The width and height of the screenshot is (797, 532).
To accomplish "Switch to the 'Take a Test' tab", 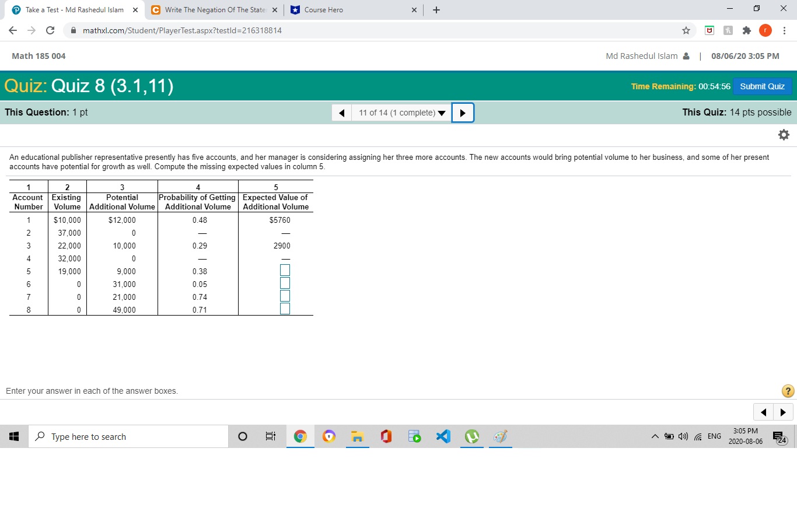I will click(x=75, y=10).
